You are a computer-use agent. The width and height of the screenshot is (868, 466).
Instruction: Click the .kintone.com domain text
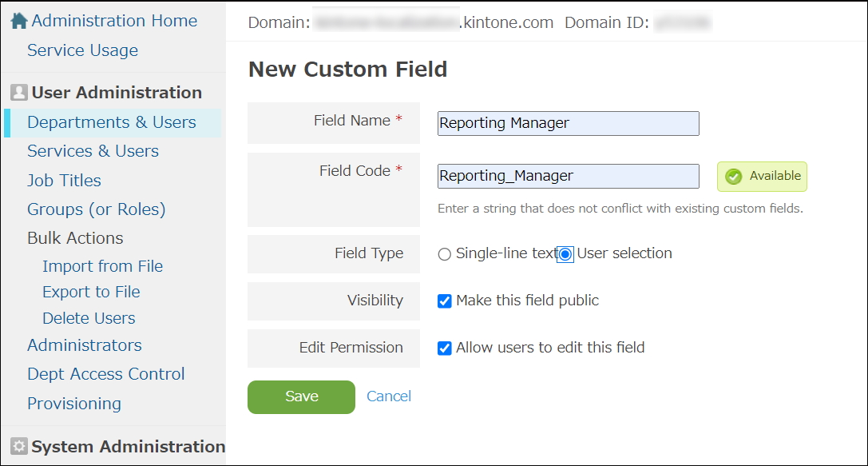[506, 22]
